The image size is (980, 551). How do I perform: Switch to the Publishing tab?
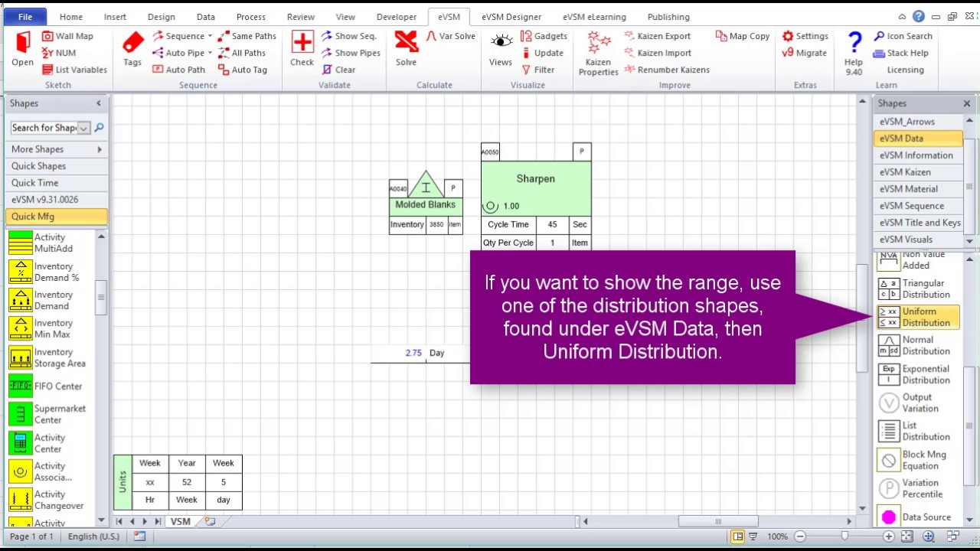(668, 17)
